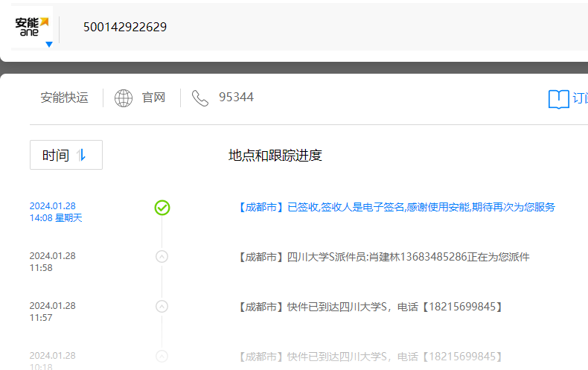
Task: Select 10:18 faded arrival entry text
Action: click(371, 357)
